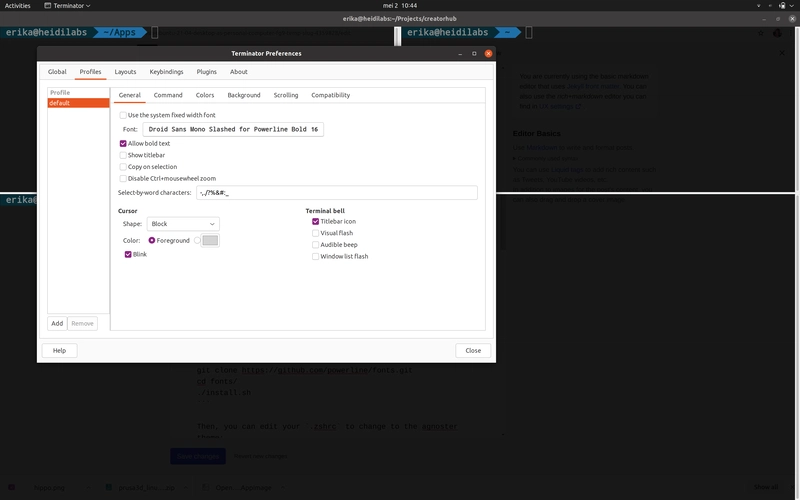
Task: Click the Add profile button
Action: pos(57,323)
